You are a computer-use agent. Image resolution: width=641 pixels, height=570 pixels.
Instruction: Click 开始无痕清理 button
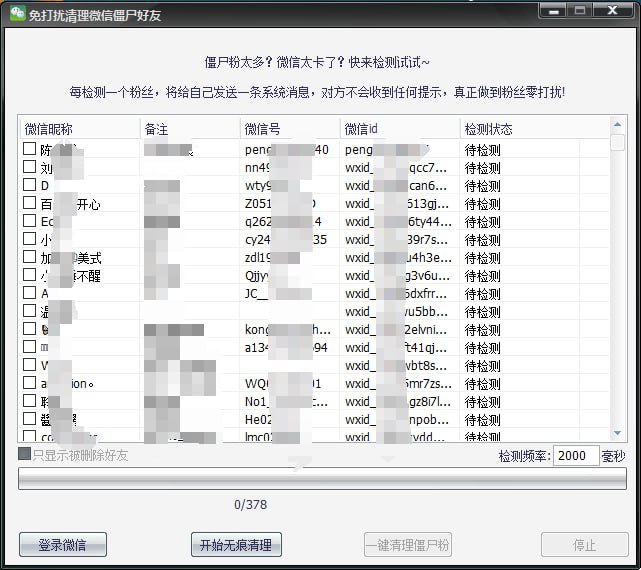click(236, 545)
